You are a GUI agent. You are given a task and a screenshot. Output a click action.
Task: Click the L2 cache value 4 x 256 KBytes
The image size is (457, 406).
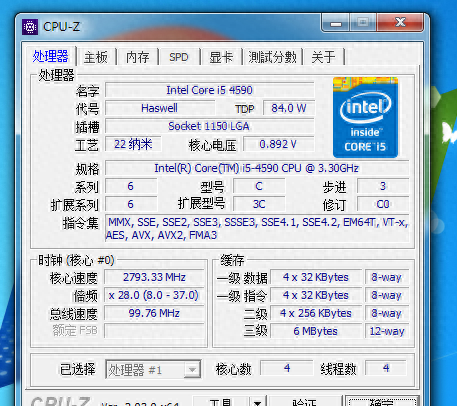click(x=316, y=313)
